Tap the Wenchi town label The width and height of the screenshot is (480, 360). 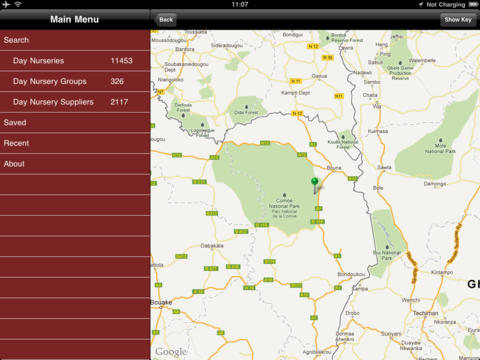click(x=411, y=300)
